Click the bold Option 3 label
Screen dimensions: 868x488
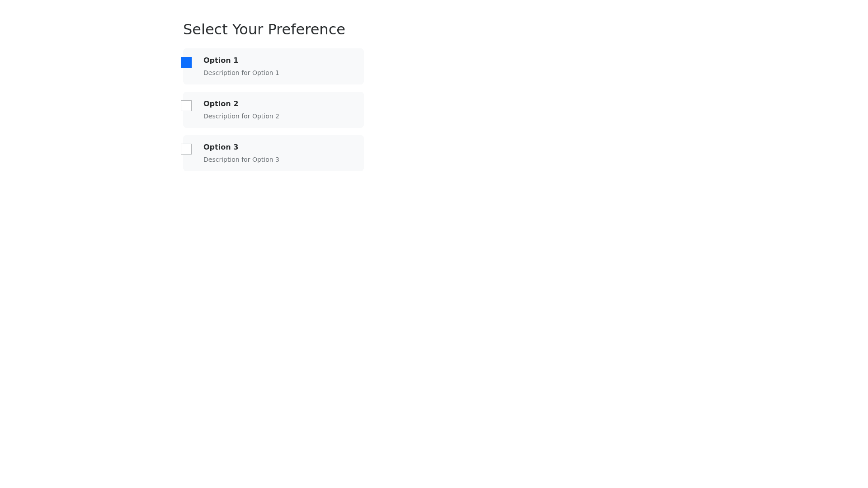(x=221, y=147)
